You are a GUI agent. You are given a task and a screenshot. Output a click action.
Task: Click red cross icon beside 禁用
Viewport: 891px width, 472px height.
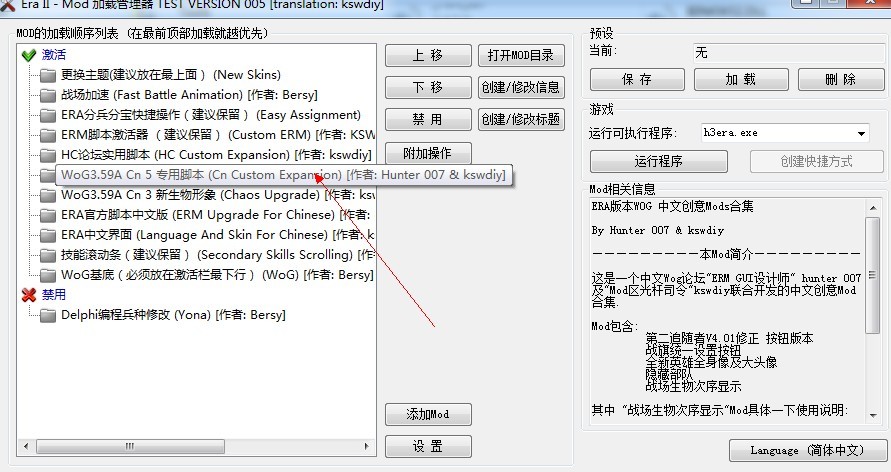[28, 295]
